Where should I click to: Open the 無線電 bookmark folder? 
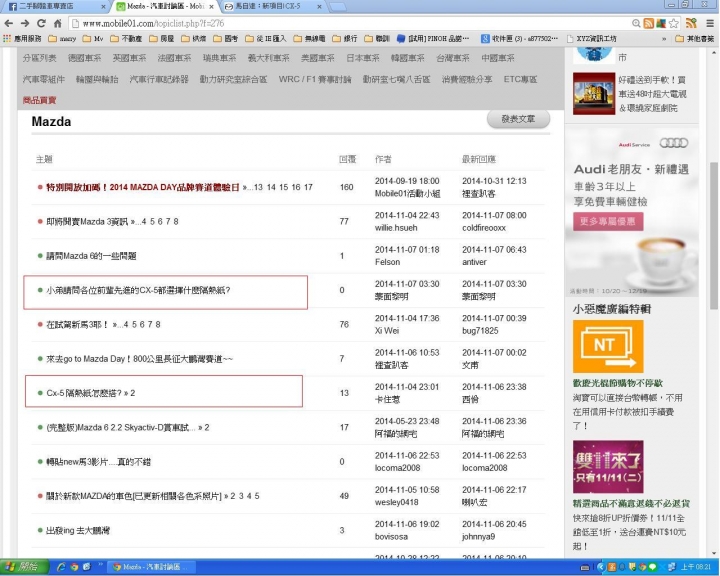tap(309, 39)
